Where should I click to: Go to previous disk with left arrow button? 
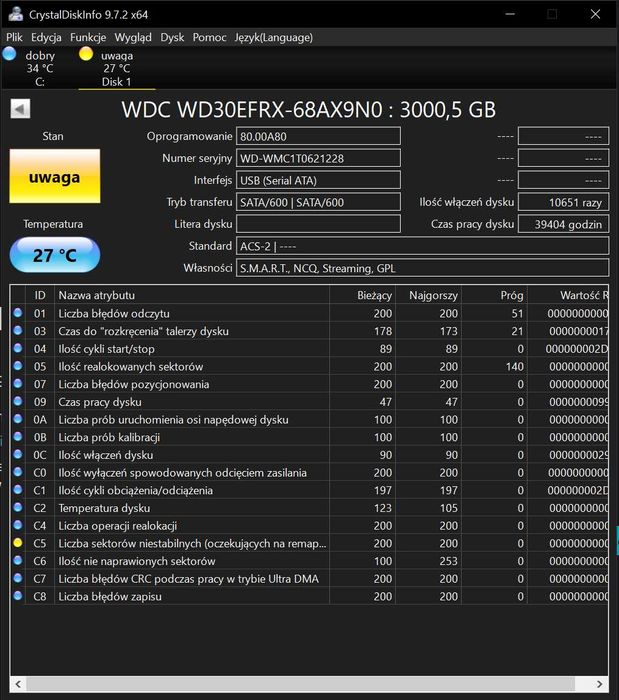click(20, 108)
